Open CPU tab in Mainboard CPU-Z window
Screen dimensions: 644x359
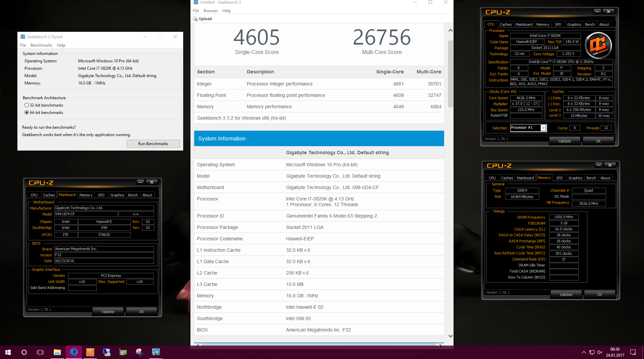click(x=34, y=195)
